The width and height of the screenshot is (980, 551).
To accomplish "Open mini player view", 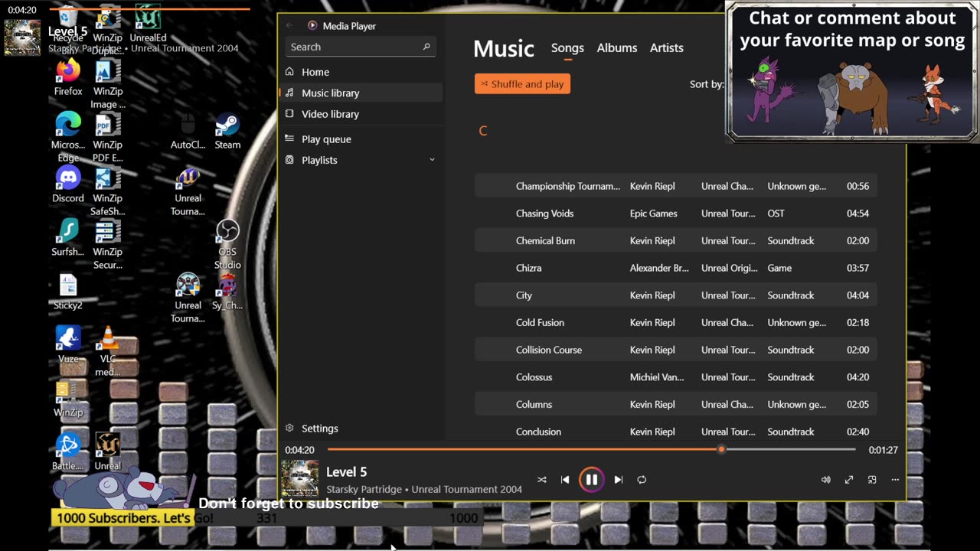I will (872, 480).
